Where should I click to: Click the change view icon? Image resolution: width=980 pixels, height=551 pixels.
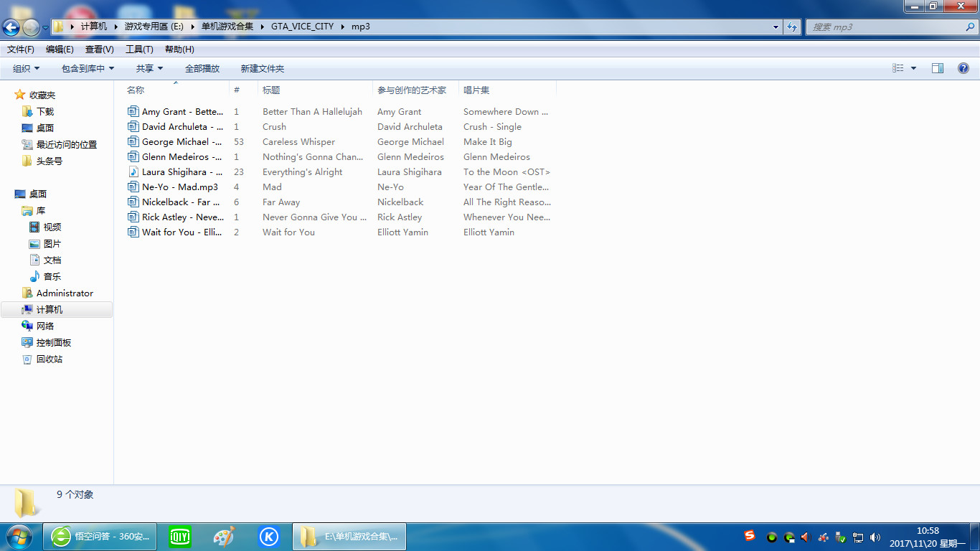[898, 68]
